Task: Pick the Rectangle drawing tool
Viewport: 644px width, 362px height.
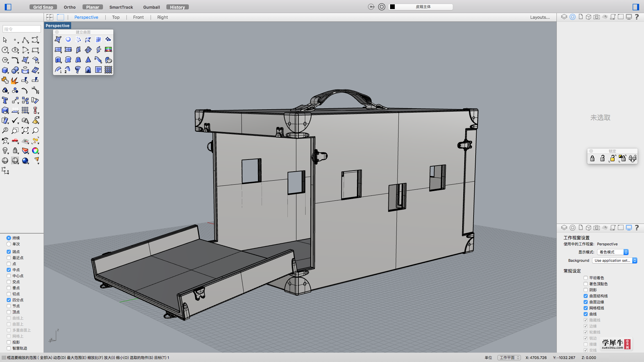Action: click(35, 50)
